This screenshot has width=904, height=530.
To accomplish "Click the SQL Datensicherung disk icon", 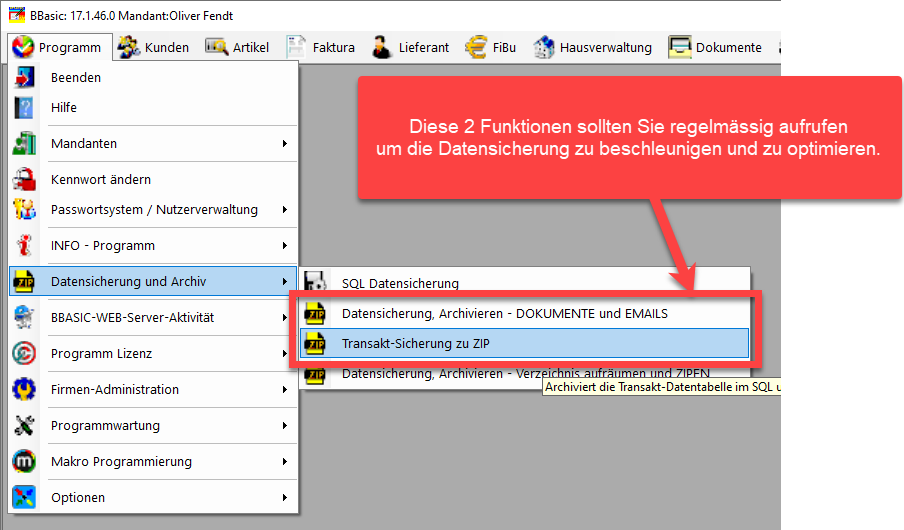I will click(x=315, y=281).
